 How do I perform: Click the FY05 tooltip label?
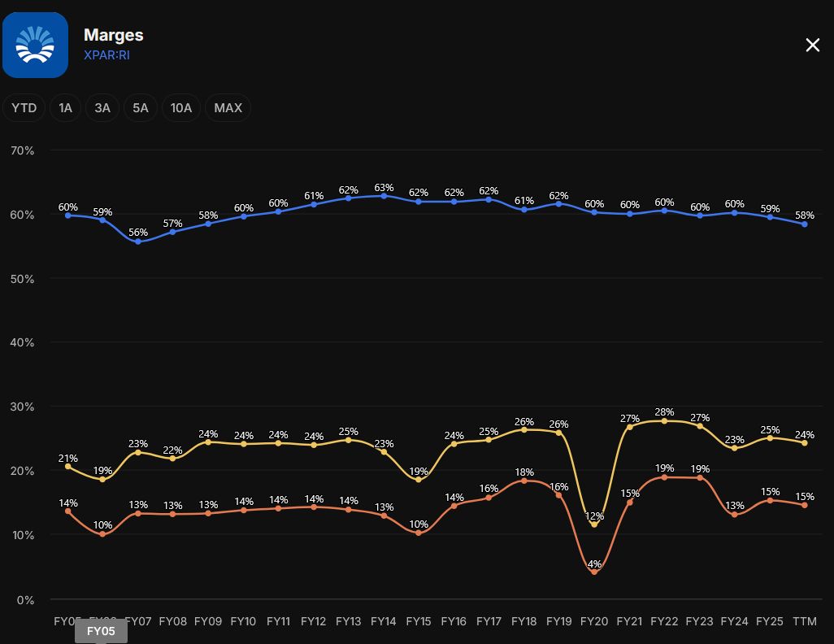click(x=101, y=631)
